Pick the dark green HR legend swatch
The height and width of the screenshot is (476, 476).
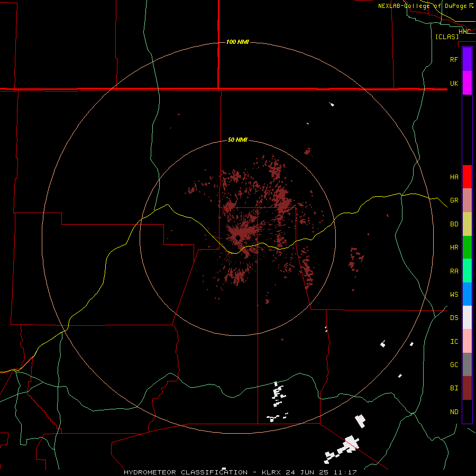[x=467, y=248]
